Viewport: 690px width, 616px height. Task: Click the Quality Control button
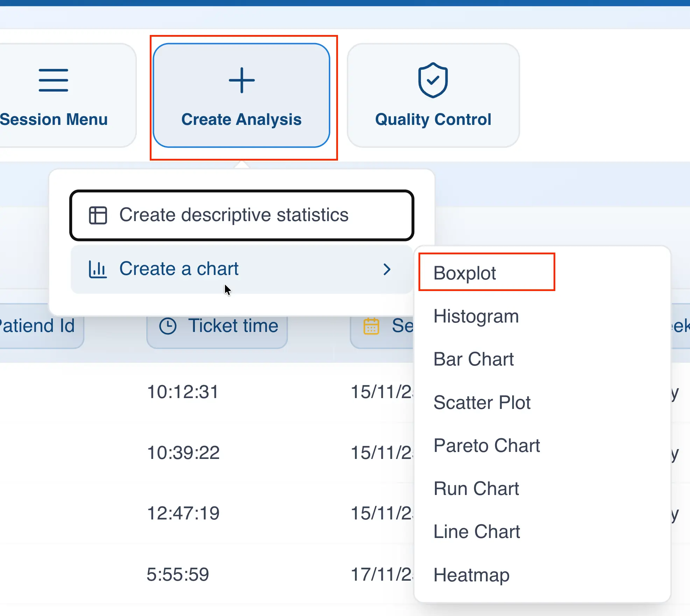433,94
